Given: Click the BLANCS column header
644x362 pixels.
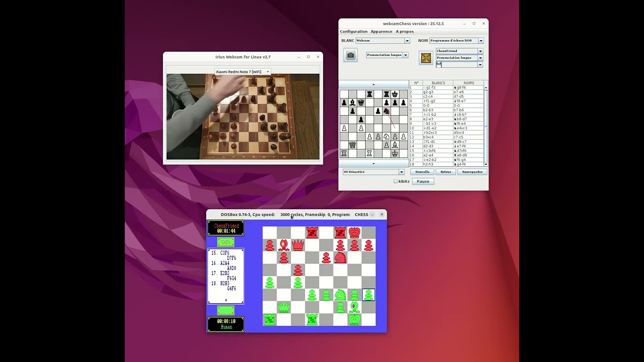Looking at the screenshot, I should click(x=438, y=83).
